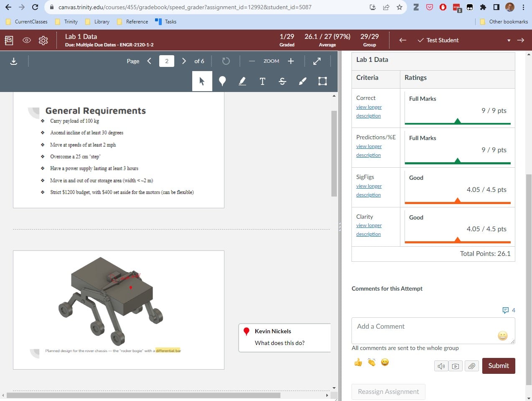Click the SigFigs rating bar marker
The width and height of the screenshot is (532, 401).
[x=458, y=201]
